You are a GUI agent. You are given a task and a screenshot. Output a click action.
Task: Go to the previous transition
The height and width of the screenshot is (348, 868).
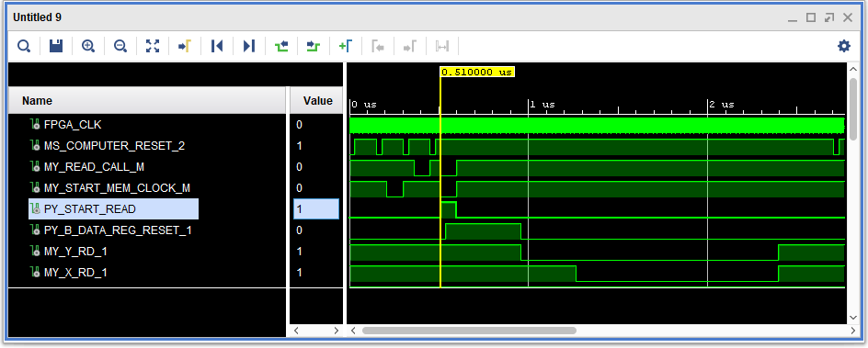pyautogui.click(x=281, y=46)
